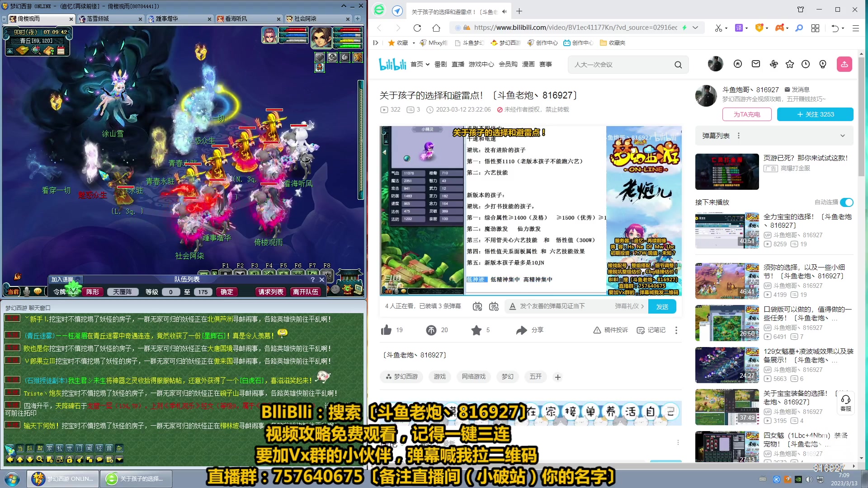Open the 首页 dropdown in bilibili nav

tap(420, 64)
